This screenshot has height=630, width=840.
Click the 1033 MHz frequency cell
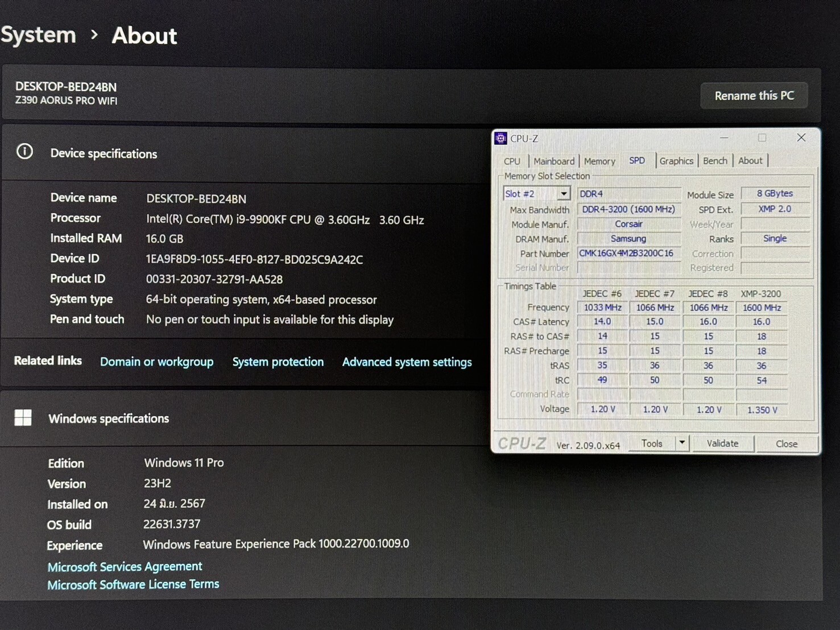click(x=602, y=308)
